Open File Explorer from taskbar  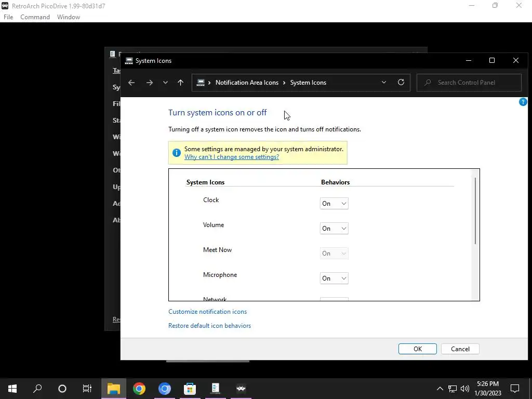(114, 389)
